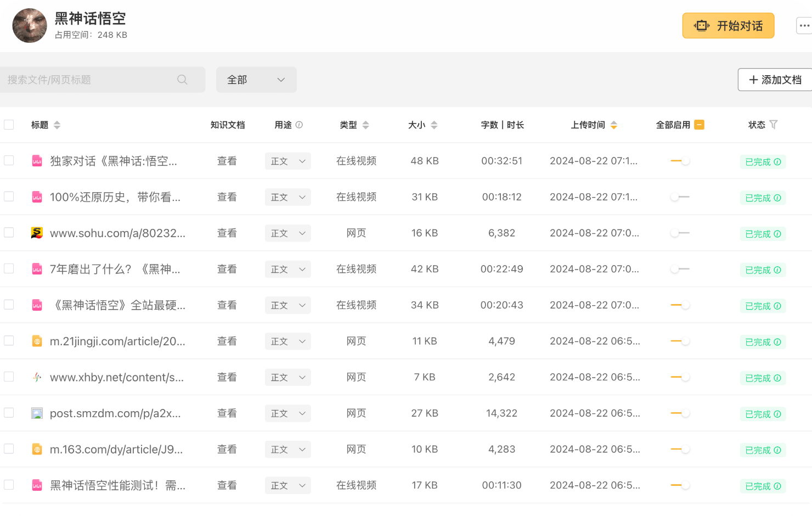This screenshot has width=812, height=516.
Task: Open title 《黑神话悟空》全站最硬...
Action: point(118,305)
